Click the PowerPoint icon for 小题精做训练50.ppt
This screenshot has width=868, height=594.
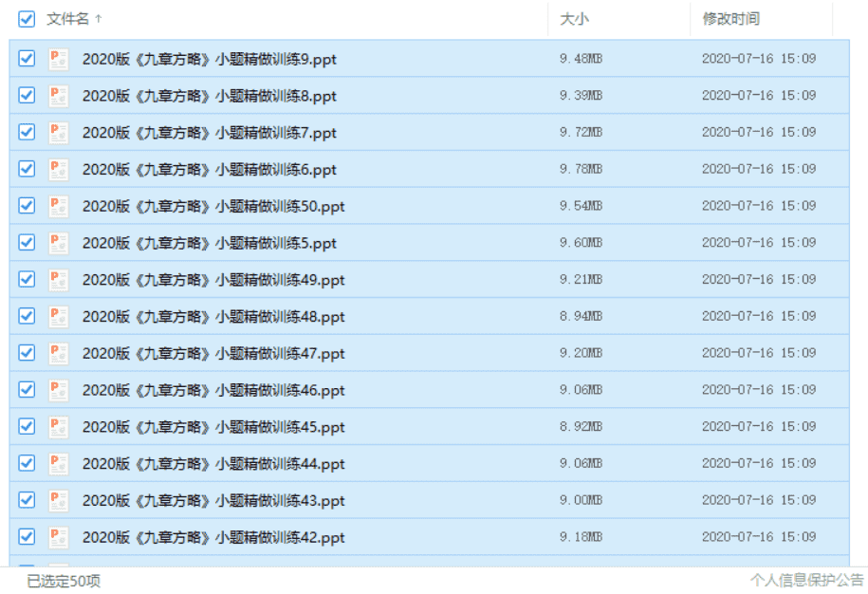[x=58, y=206]
